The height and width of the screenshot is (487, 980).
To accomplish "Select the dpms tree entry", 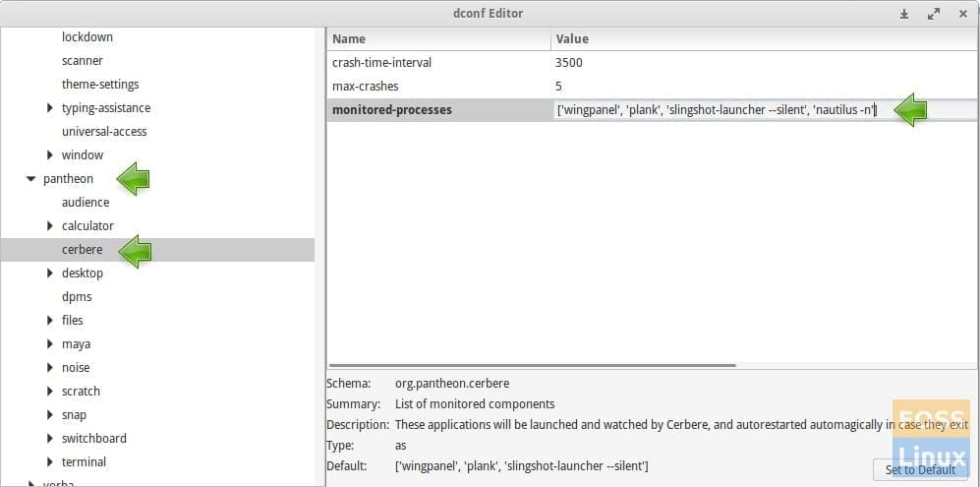I will (77, 297).
